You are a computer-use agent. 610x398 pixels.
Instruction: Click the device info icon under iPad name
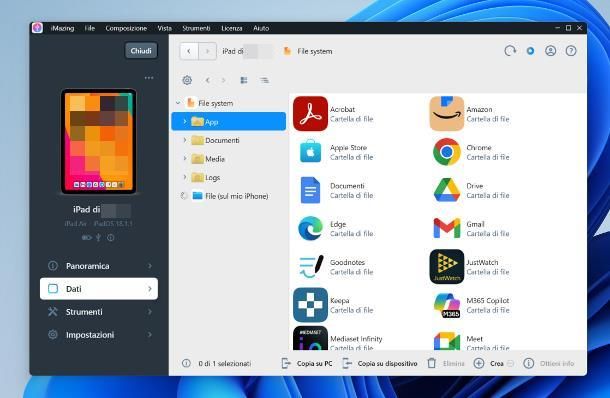click(111, 237)
